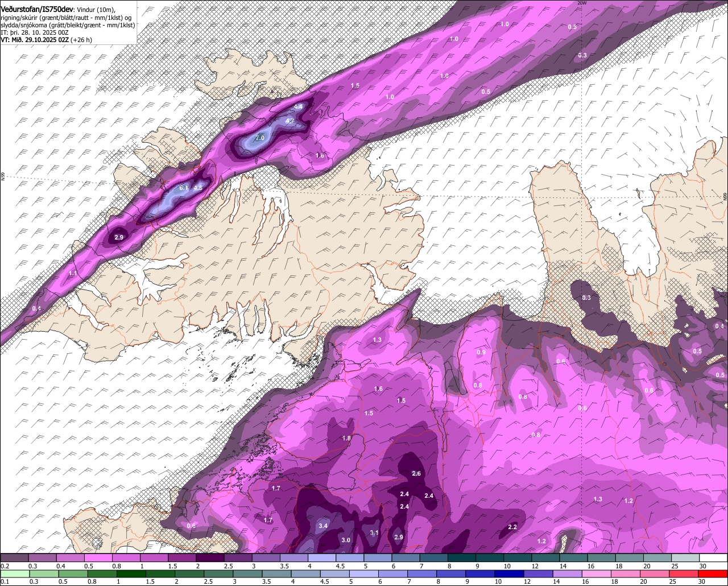Click the pale green swatch above 0.1
The width and height of the screenshot is (728, 586).
coord(15,573)
